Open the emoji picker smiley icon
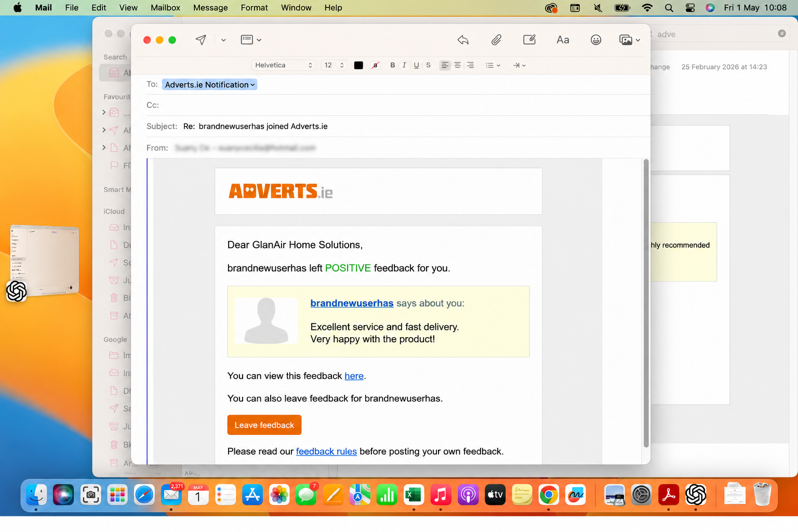The width and height of the screenshot is (798, 532). click(596, 40)
